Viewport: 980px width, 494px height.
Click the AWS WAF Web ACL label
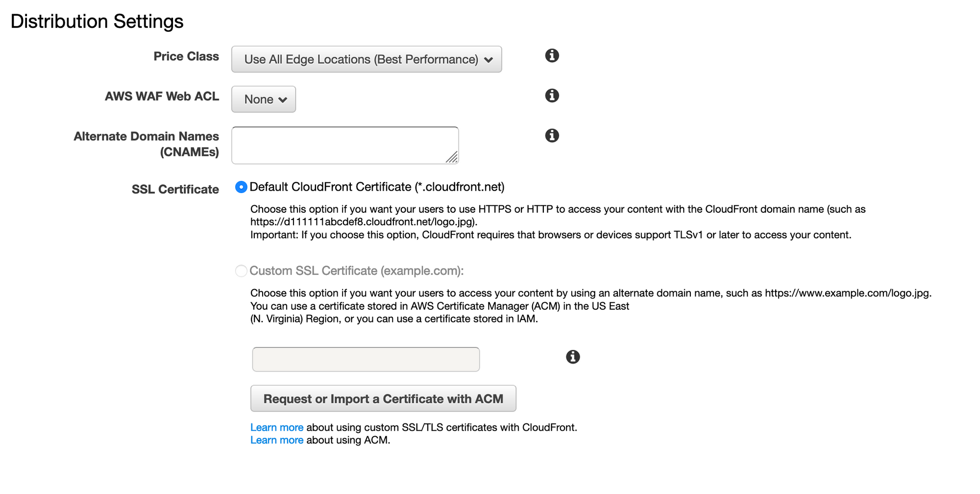click(162, 96)
